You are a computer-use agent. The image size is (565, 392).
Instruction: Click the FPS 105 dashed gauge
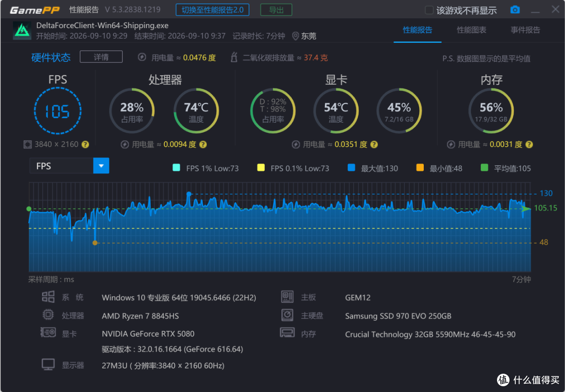[x=58, y=111]
